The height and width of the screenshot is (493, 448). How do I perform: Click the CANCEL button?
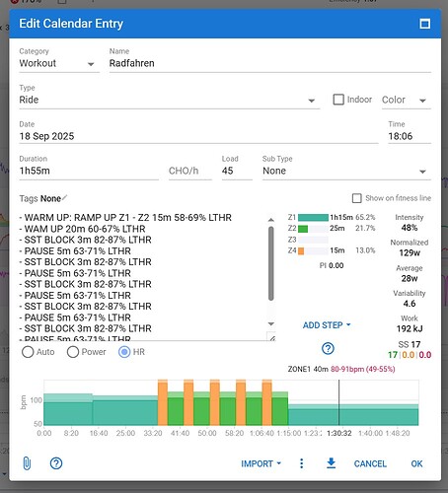click(370, 463)
